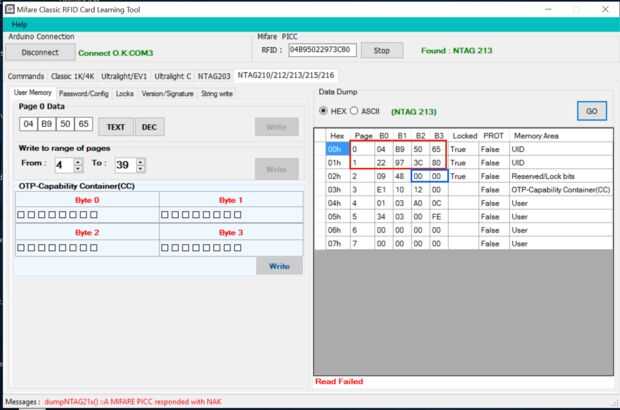Screen dimensions: 620x410
Task: Tick the first bit checkbox under Byte 2
Action: [x=21, y=248]
